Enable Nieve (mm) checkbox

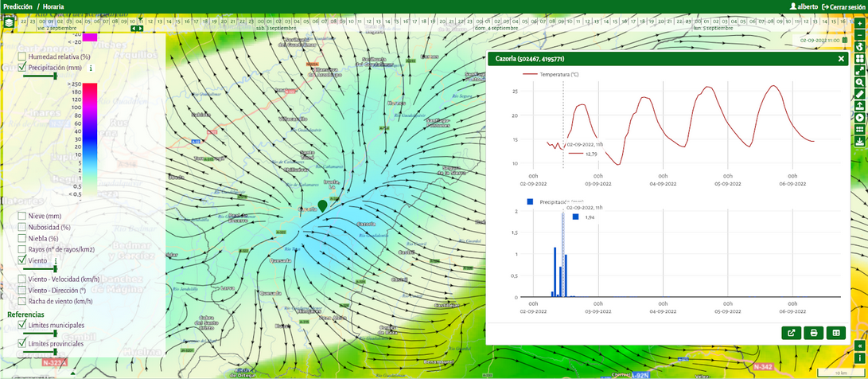click(x=22, y=216)
